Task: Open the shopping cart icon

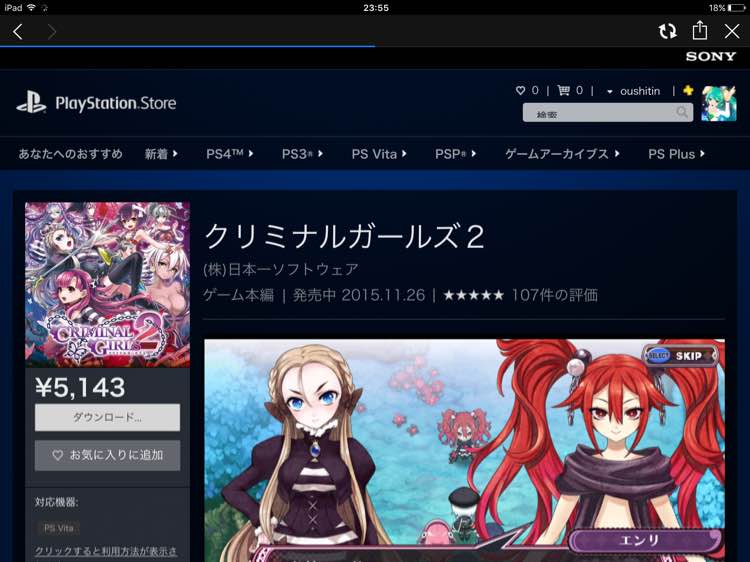Action: (564, 90)
